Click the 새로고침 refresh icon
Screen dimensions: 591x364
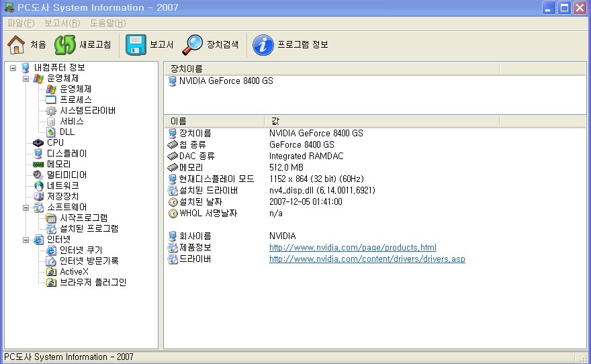coord(65,45)
